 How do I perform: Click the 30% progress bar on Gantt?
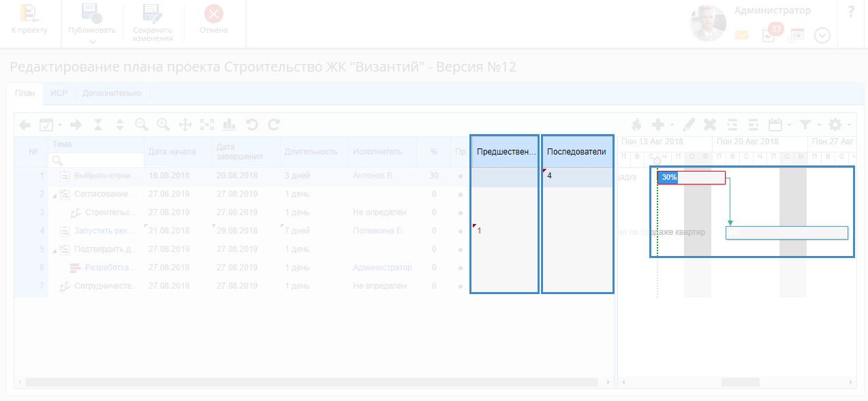coord(668,178)
